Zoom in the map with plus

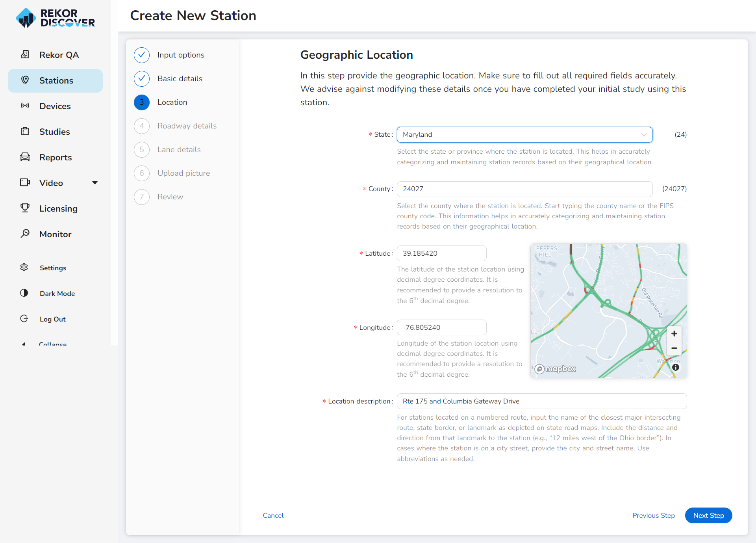tap(674, 334)
